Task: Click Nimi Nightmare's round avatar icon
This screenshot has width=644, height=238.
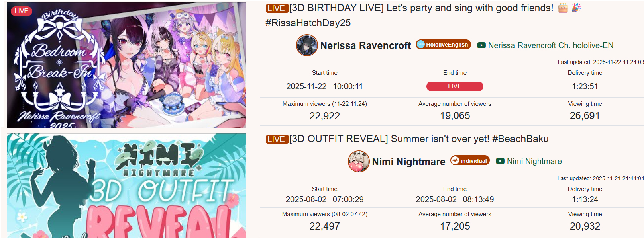Action: tap(359, 161)
